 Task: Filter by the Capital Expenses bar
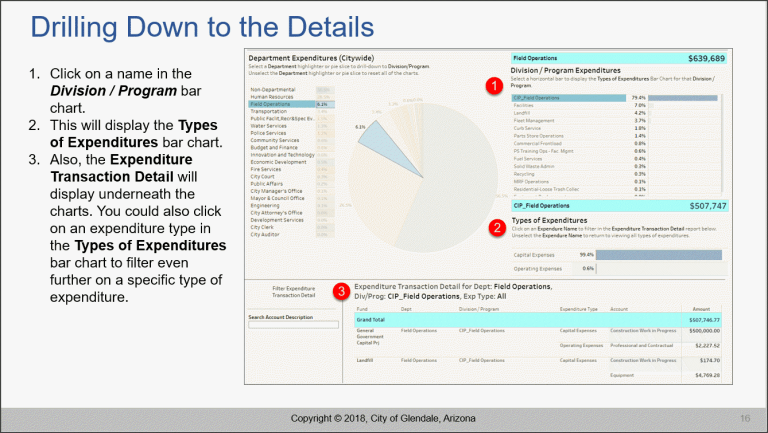pyautogui.click(x=657, y=254)
